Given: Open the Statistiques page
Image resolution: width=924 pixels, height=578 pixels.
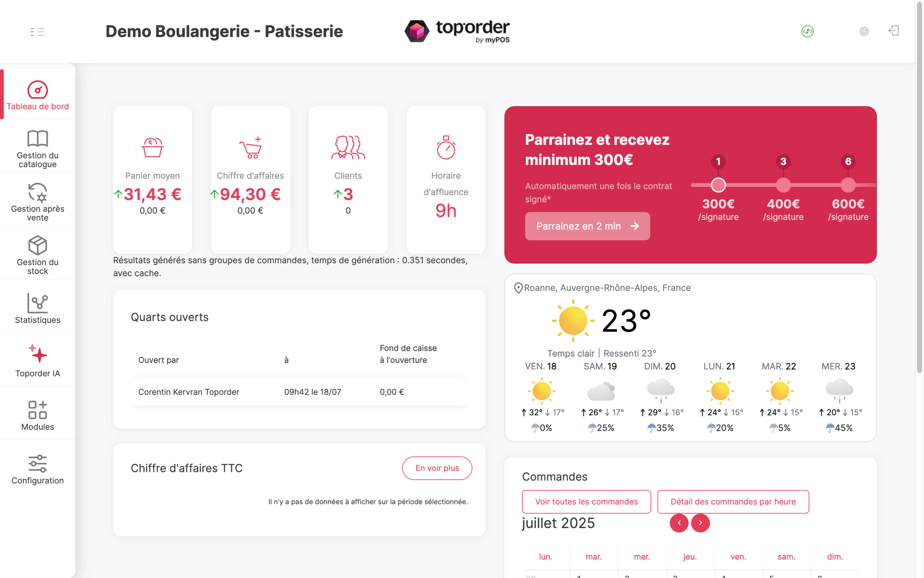Looking at the screenshot, I should point(38,308).
